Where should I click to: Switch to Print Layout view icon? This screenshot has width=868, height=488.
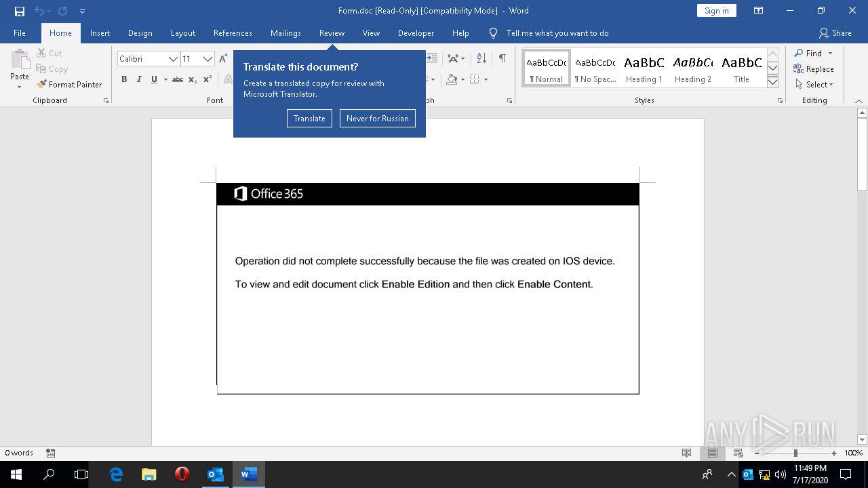point(712,453)
